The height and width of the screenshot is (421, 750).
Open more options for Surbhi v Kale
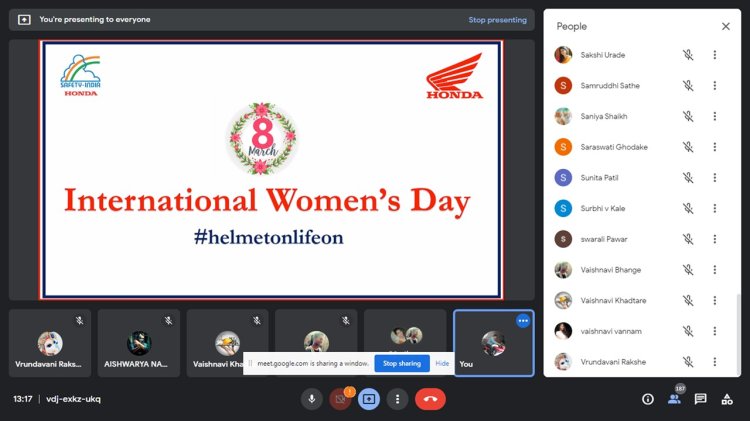pos(715,208)
